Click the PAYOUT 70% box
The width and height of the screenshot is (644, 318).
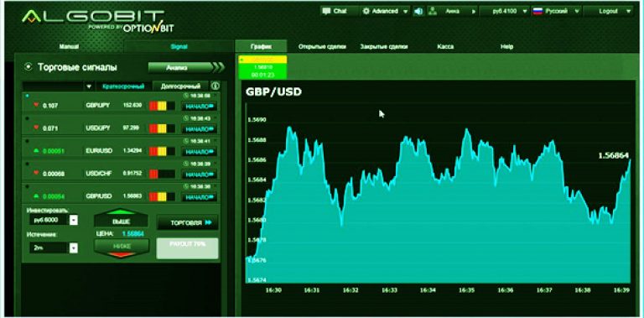pyautogui.click(x=187, y=248)
